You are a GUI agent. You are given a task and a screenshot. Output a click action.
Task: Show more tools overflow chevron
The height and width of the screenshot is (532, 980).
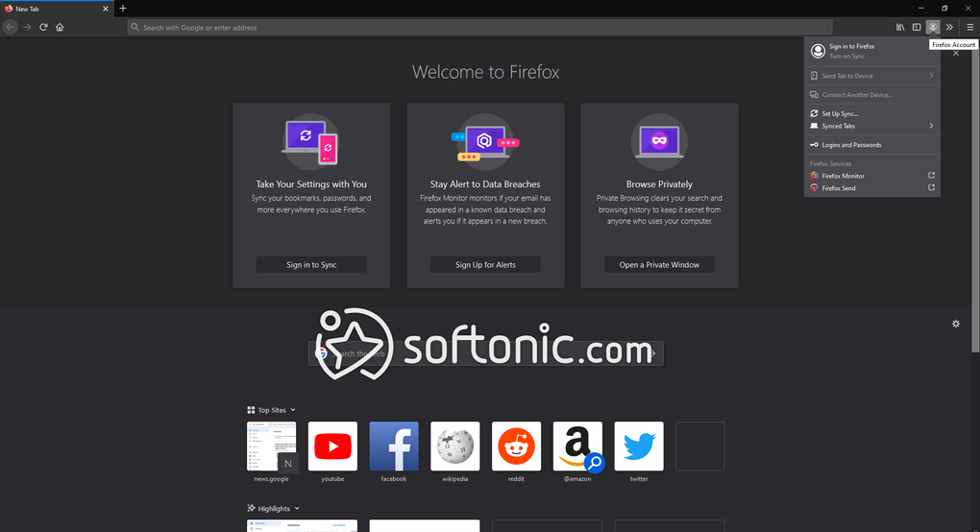[949, 27]
